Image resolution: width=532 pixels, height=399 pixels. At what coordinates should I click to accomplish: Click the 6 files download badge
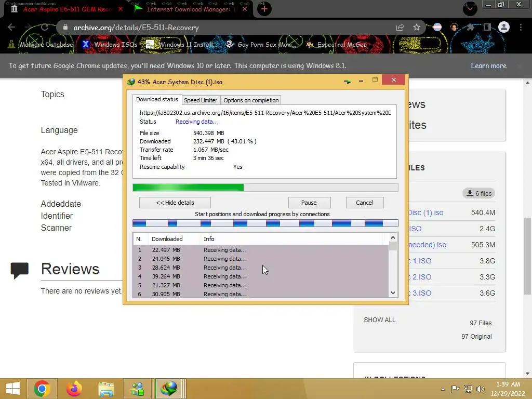(478, 193)
